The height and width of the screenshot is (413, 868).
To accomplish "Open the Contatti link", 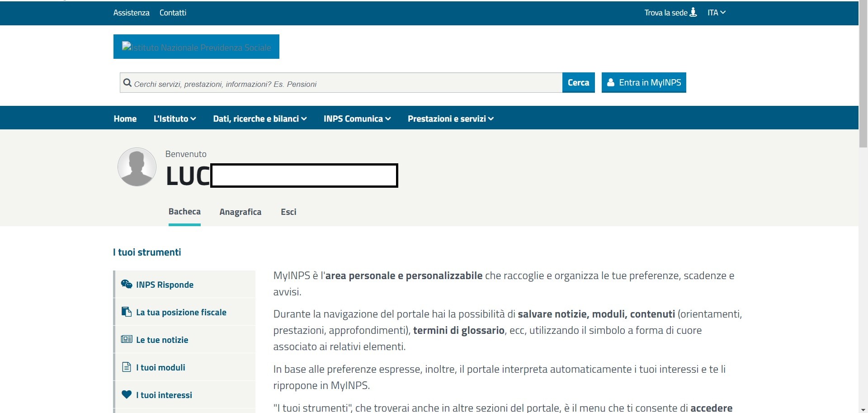I will click(x=173, y=13).
